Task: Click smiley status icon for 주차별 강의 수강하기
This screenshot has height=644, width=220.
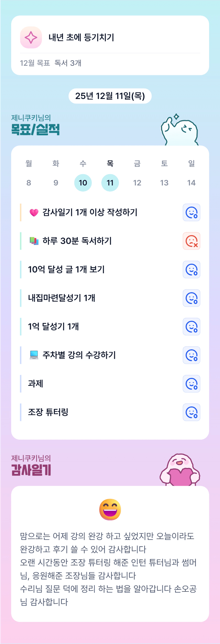Action: coord(191,355)
